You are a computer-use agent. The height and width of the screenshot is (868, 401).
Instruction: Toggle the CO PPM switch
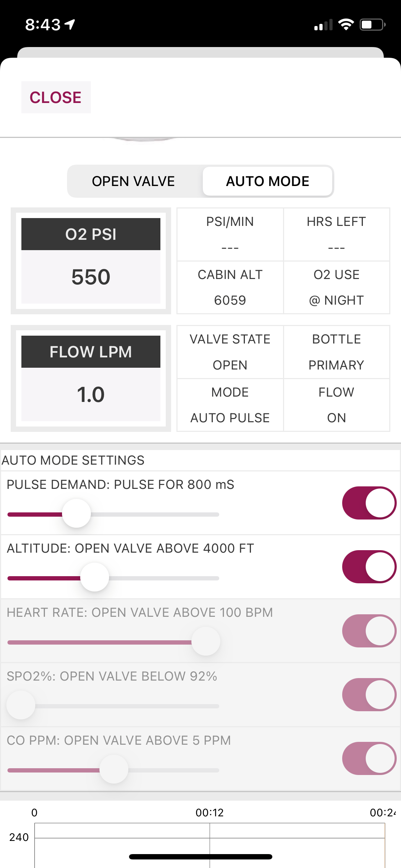coord(369,758)
